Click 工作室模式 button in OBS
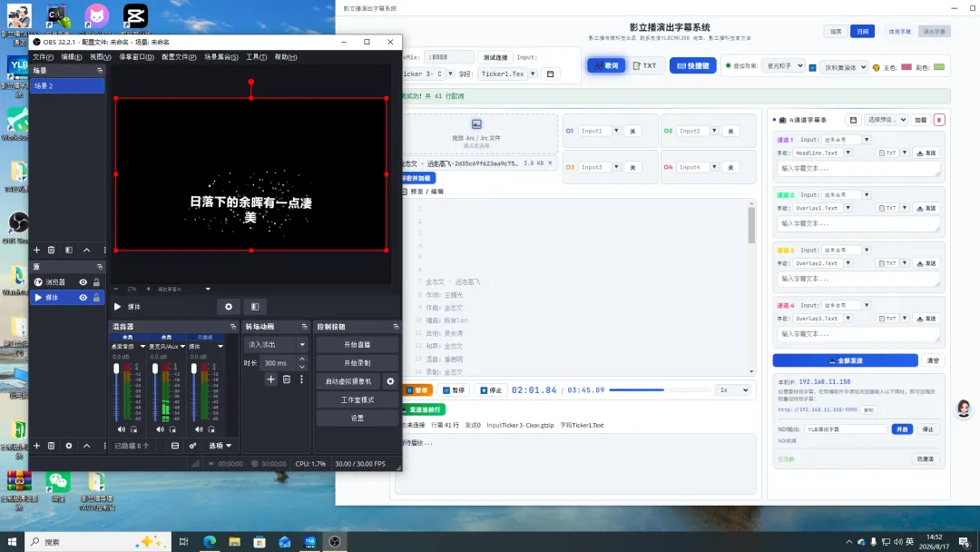The width and height of the screenshot is (980, 552). (x=358, y=400)
